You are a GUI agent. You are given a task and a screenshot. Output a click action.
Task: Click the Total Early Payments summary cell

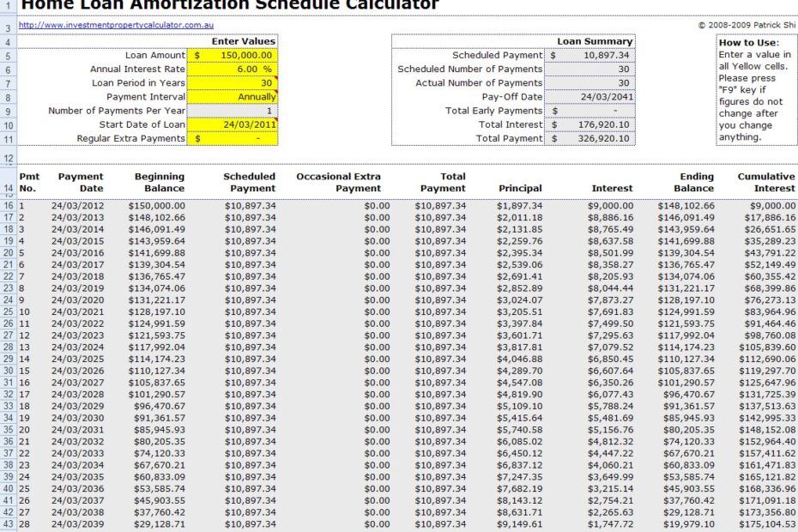[x=589, y=111]
